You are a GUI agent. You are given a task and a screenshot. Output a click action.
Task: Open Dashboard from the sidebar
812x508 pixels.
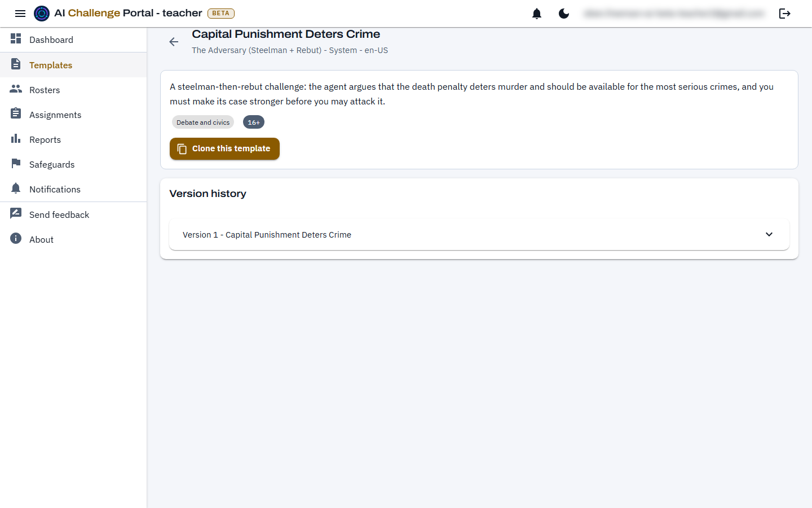point(73,40)
